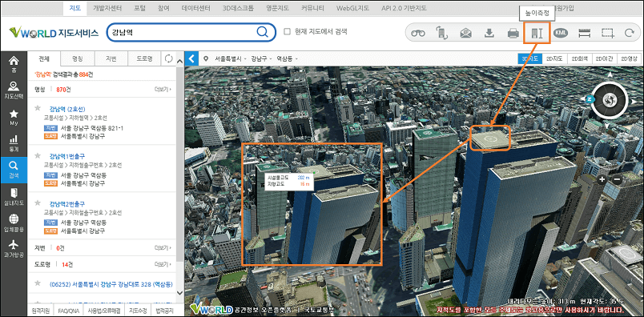Switch to 2D지도 view mode

coord(554,58)
